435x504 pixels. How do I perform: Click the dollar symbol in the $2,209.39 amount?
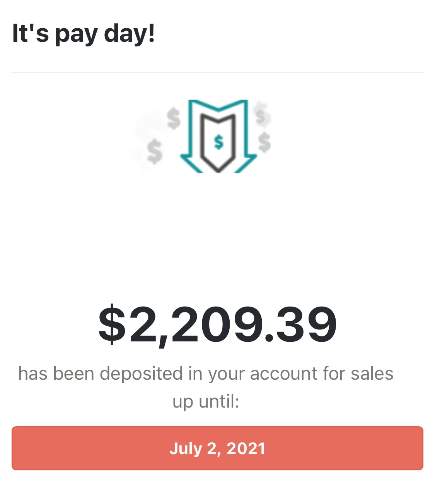(x=112, y=324)
